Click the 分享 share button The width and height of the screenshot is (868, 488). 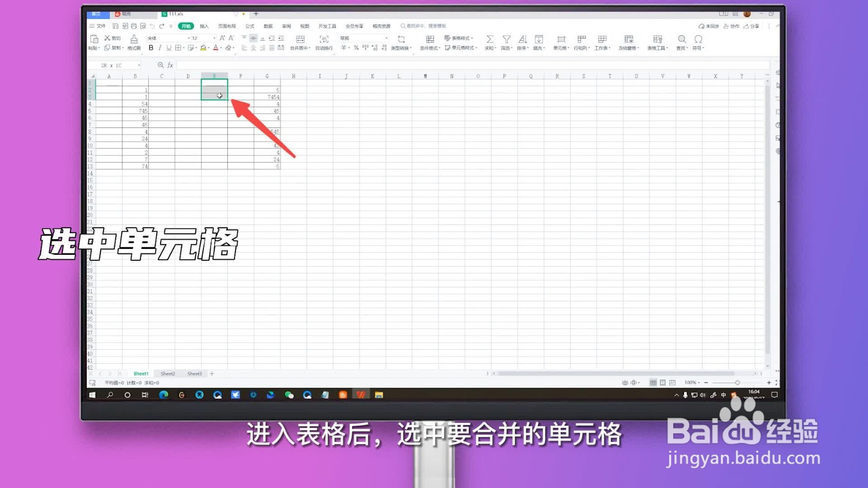(754, 25)
